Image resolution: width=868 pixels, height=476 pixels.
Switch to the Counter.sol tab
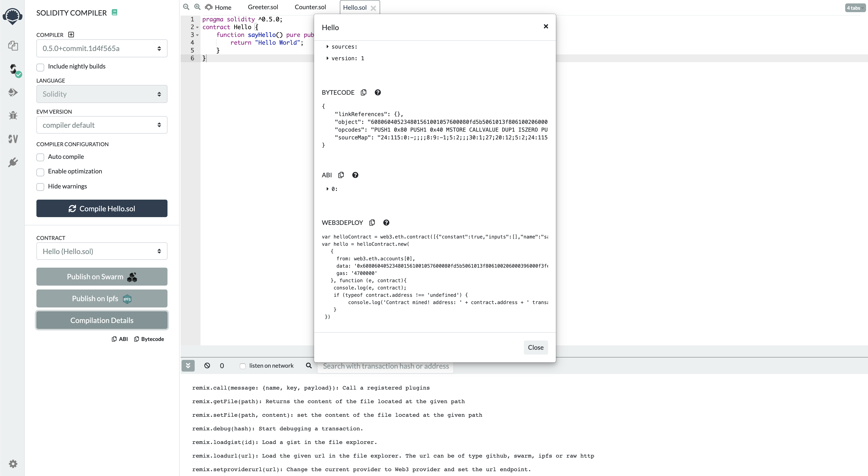[310, 7]
